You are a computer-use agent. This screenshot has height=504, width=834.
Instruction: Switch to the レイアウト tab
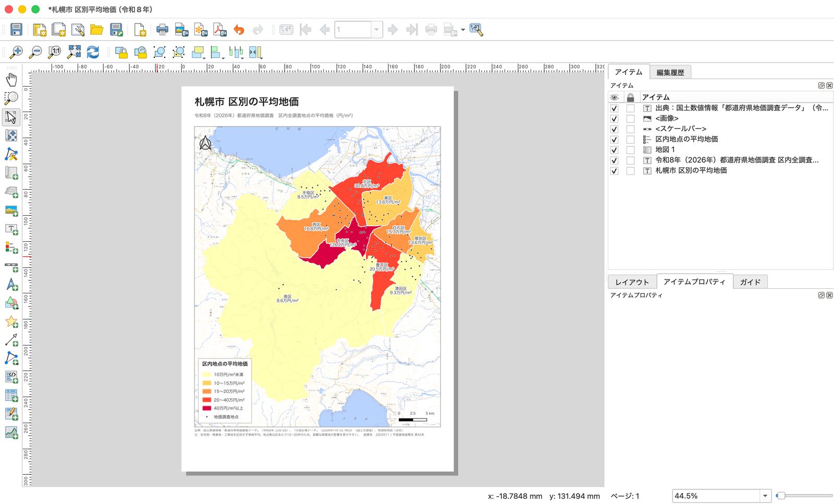pos(632,282)
